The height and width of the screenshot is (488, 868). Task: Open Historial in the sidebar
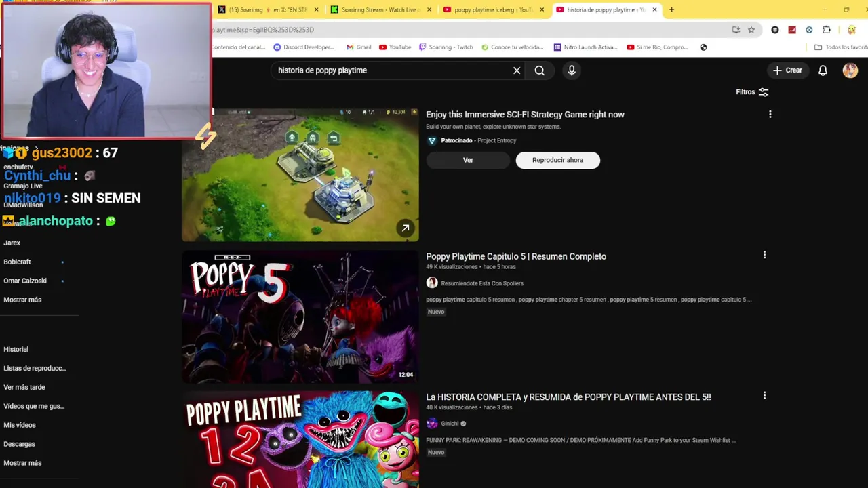click(16, 350)
